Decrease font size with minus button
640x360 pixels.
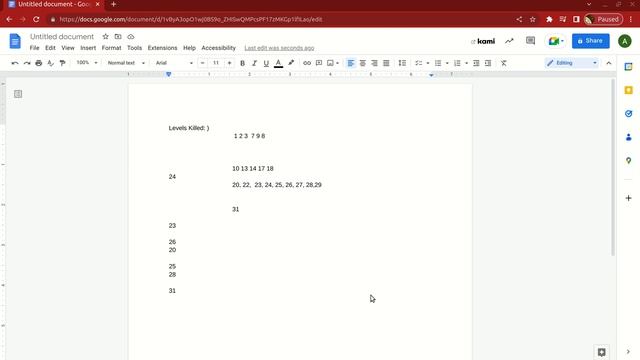(202, 63)
